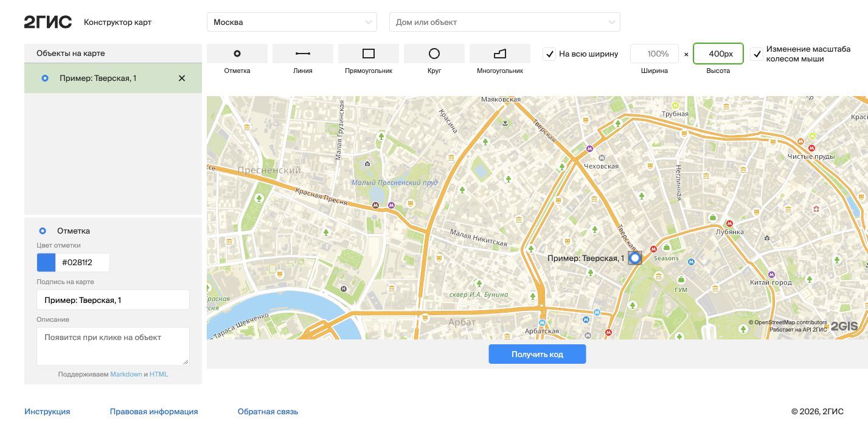Remove Пример: Тверская, 1 with X icon

(x=182, y=78)
